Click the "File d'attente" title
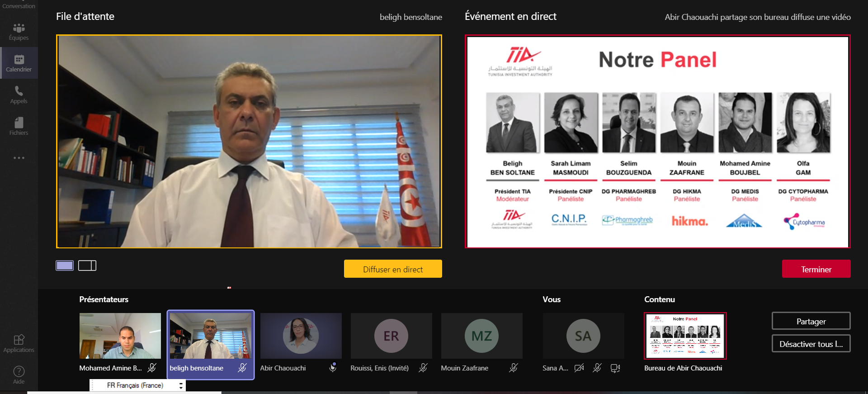Image resolution: width=868 pixels, height=394 pixels. tap(85, 16)
